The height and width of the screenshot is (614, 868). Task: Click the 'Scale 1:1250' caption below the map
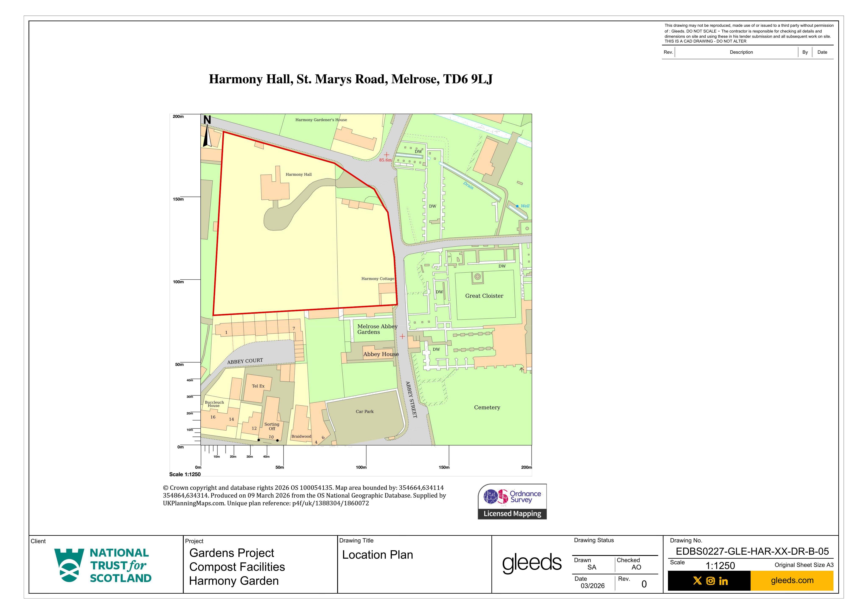185,474
